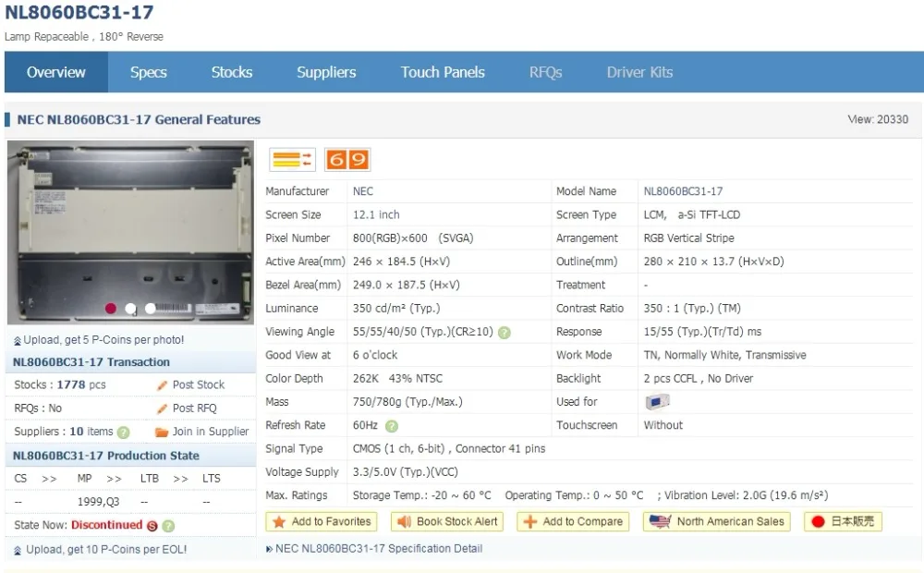The width and height of the screenshot is (924, 573).
Task: Click the help icon beside Discontinued
Action: 168,526
